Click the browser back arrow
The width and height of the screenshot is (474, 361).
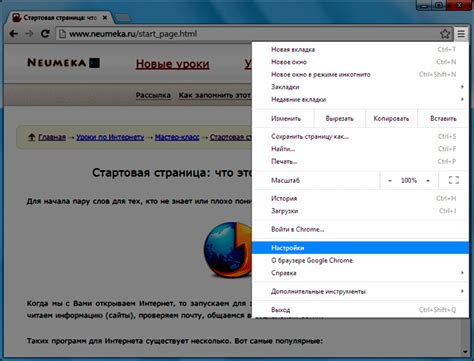pyautogui.click(x=14, y=34)
